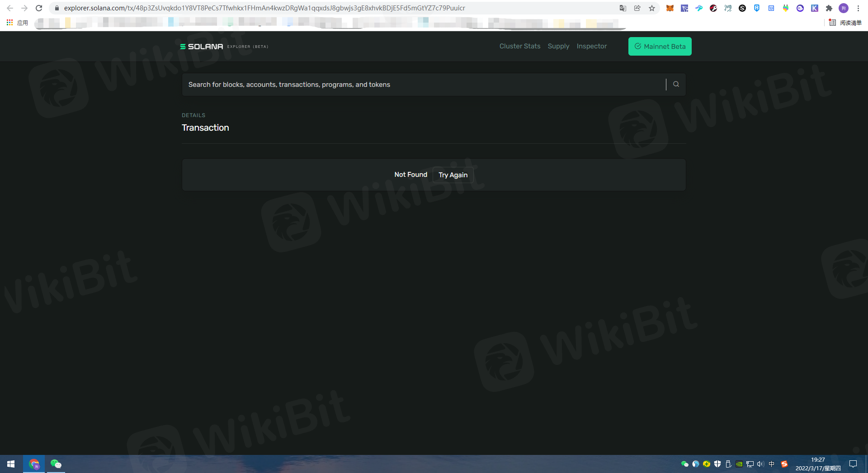
Task: Click the Google Translate icon in address bar
Action: point(623,8)
